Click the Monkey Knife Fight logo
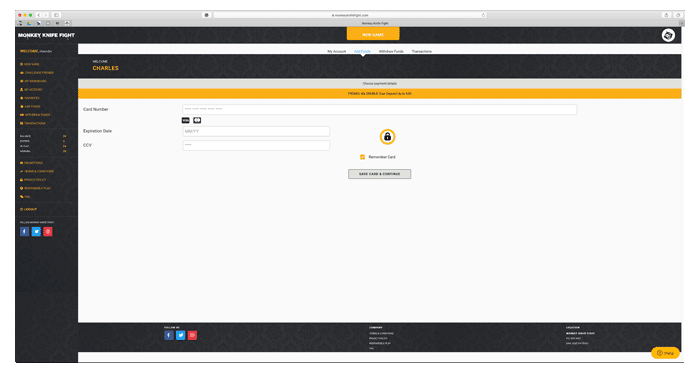The image size is (700, 382). click(x=46, y=35)
